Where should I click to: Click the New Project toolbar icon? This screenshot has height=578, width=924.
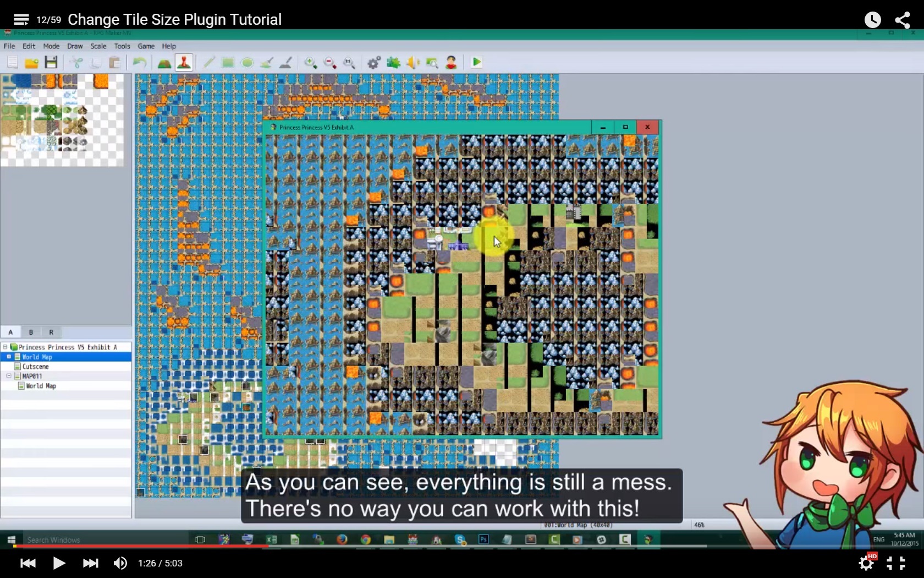(x=12, y=62)
